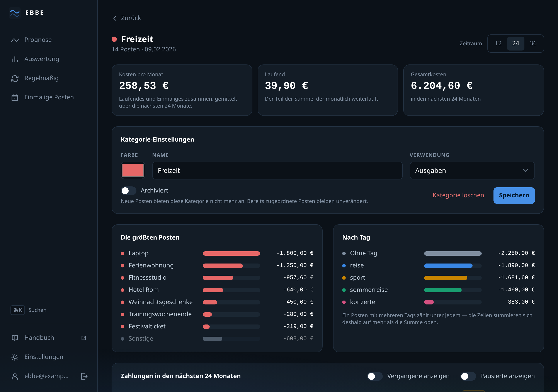The width and height of the screenshot is (558, 392).
Task: Click the back chevron arrow icon
Action: [115, 18]
